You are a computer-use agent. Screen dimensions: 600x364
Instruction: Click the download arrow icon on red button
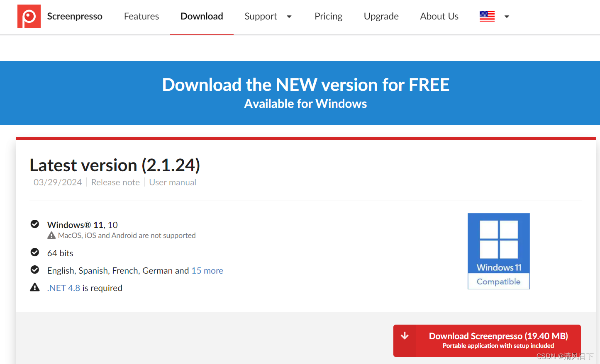click(405, 336)
